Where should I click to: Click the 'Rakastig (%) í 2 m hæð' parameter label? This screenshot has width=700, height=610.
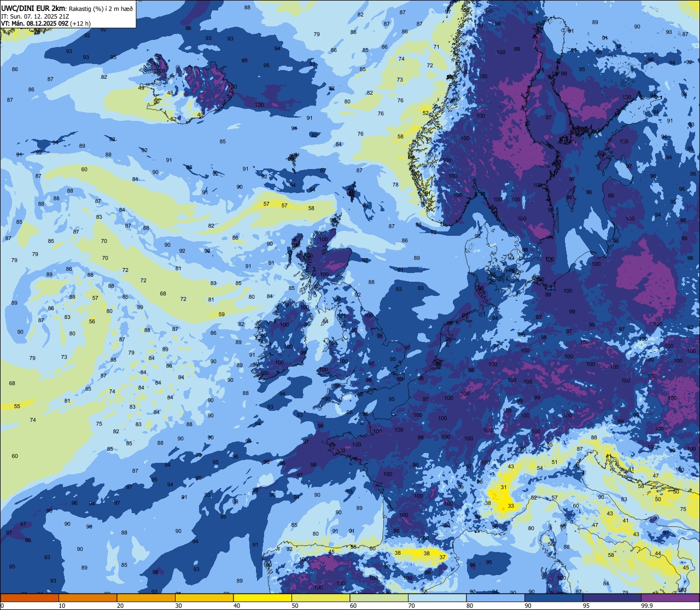(x=101, y=8)
